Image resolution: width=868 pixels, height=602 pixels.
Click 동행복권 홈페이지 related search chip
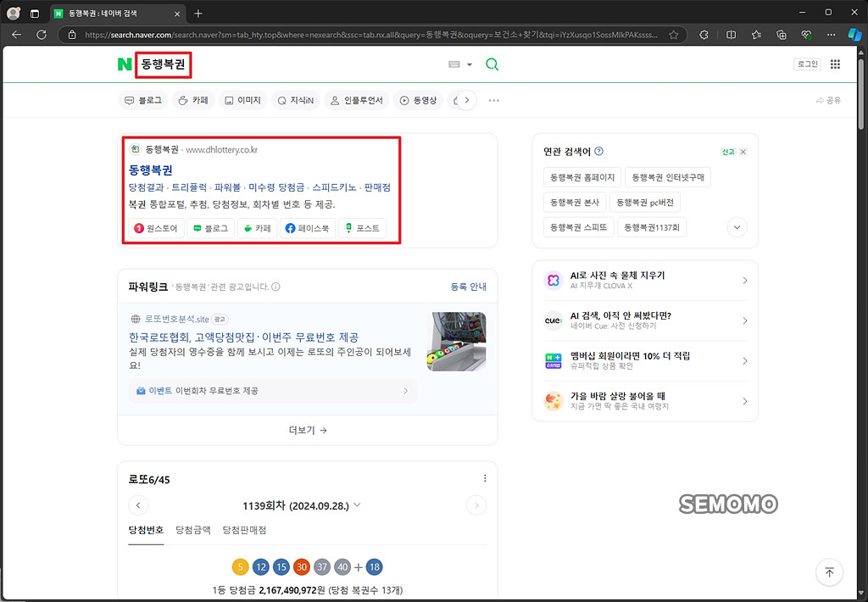point(582,177)
